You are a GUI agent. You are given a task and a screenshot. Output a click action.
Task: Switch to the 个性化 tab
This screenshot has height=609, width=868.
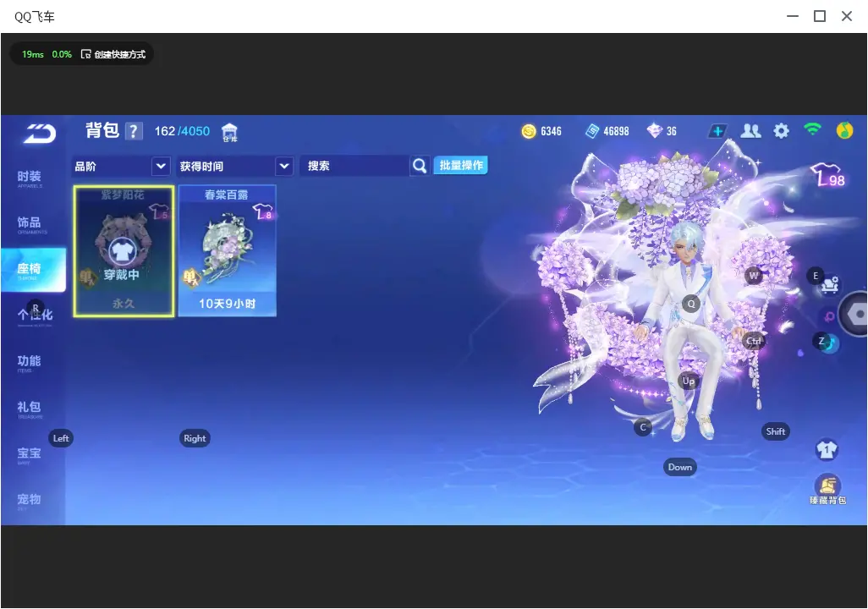tap(35, 315)
